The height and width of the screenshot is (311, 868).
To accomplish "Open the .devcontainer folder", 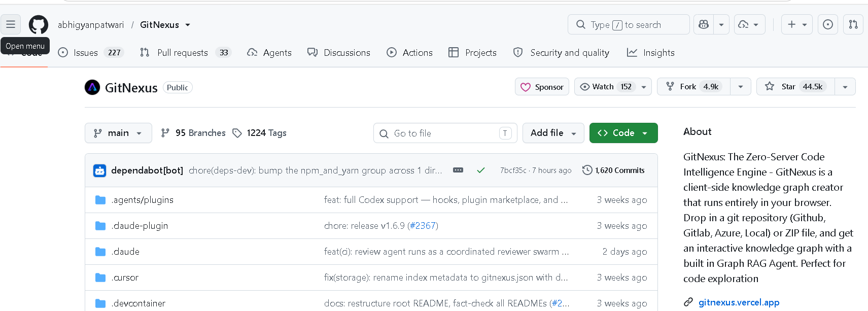I will pyautogui.click(x=138, y=303).
